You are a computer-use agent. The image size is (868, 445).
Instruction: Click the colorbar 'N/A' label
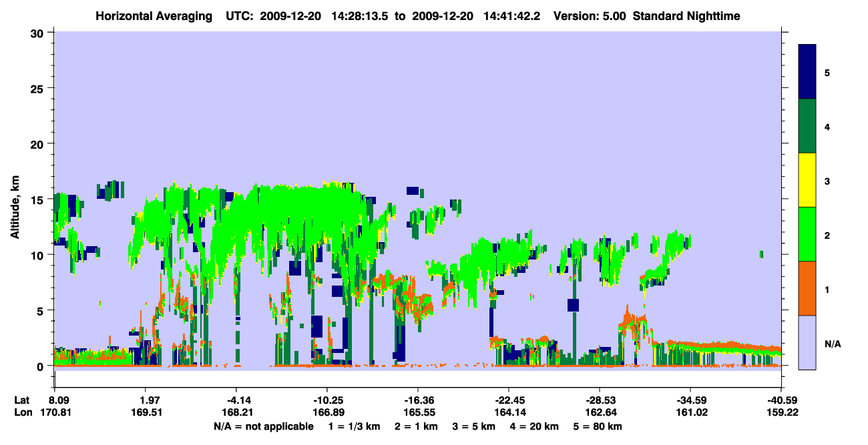pyautogui.click(x=832, y=343)
